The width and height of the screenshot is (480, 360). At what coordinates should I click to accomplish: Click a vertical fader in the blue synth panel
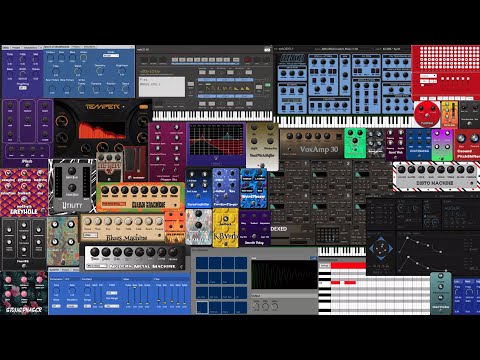(128, 296)
